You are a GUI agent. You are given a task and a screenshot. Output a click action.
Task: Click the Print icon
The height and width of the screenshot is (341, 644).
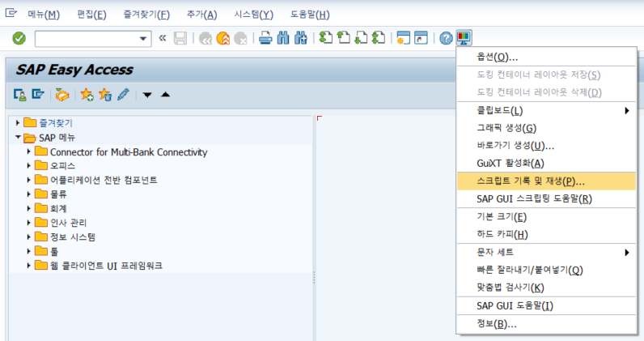coord(265,39)
